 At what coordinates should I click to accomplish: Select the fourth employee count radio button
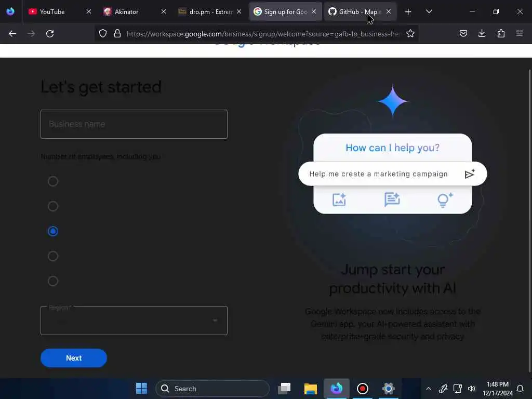click(x=53, y=256)
